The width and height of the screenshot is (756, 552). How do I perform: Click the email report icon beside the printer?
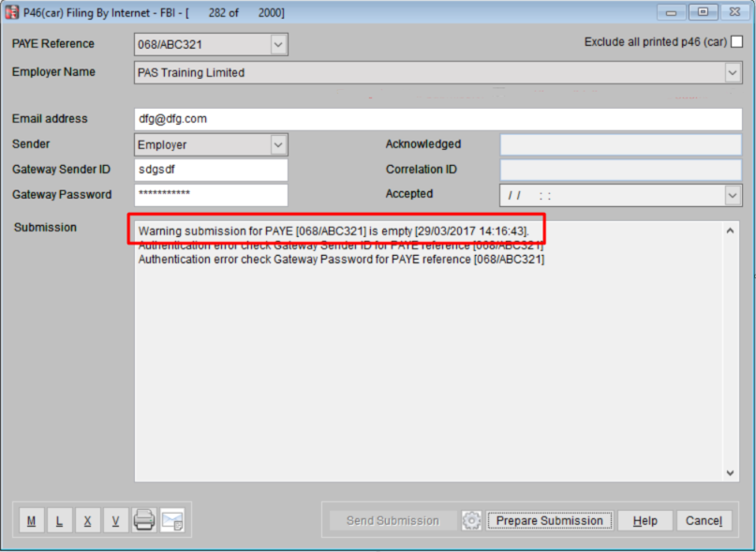click(172, 520)
